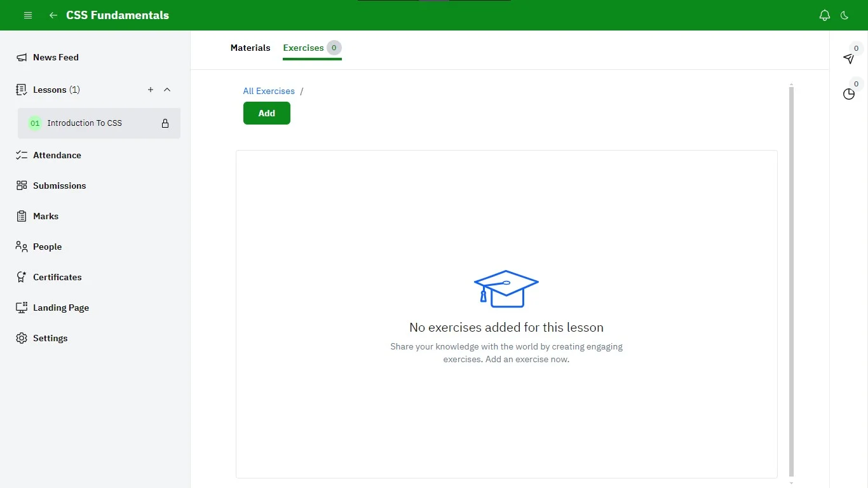
Task: Click the green Add button
Action: pos(267,113)
